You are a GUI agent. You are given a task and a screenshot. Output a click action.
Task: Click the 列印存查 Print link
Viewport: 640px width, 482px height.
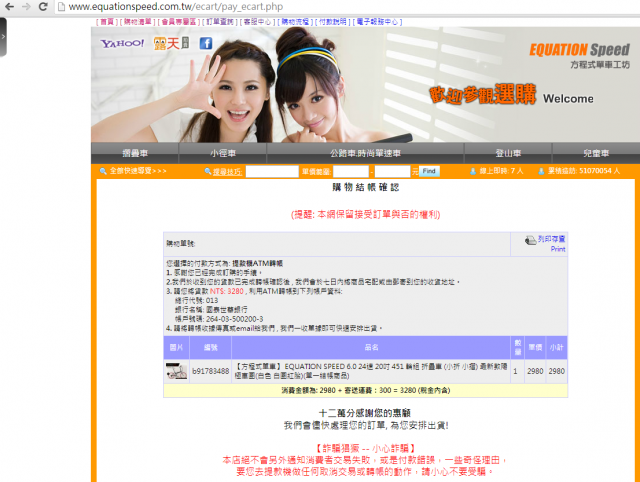[551, 244]
